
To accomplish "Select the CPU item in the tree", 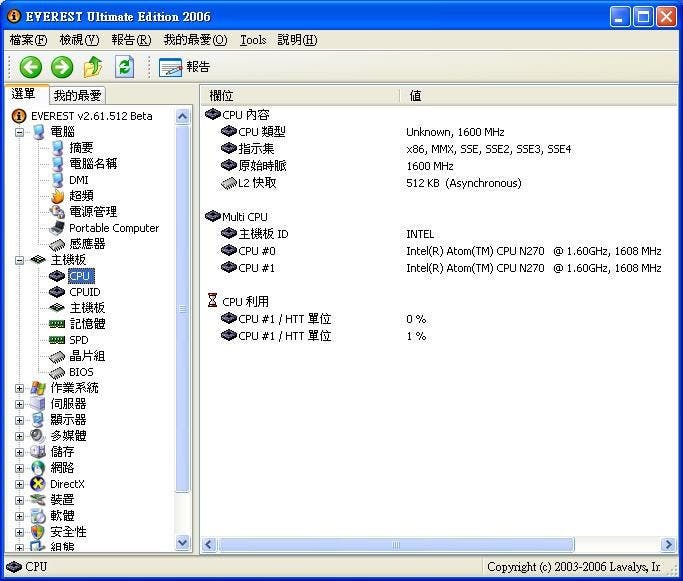I will coord(80,276).
